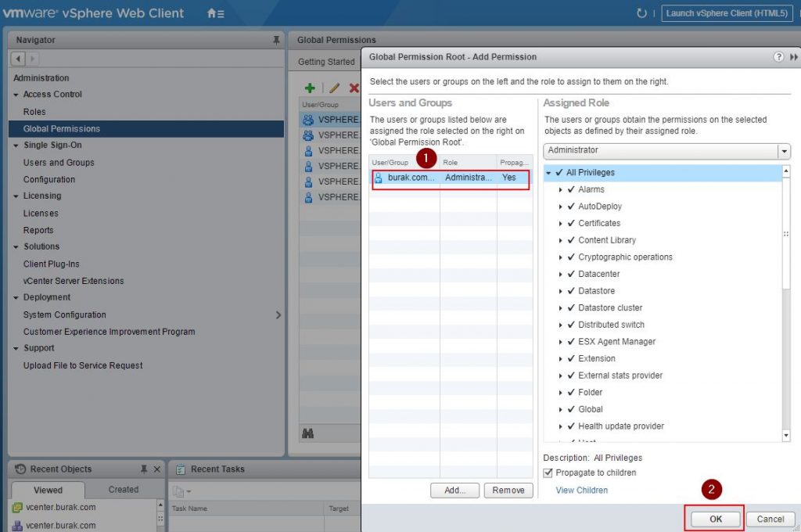
Task: Click the Navigator forward arrow
Action: [x=32, y=59]
